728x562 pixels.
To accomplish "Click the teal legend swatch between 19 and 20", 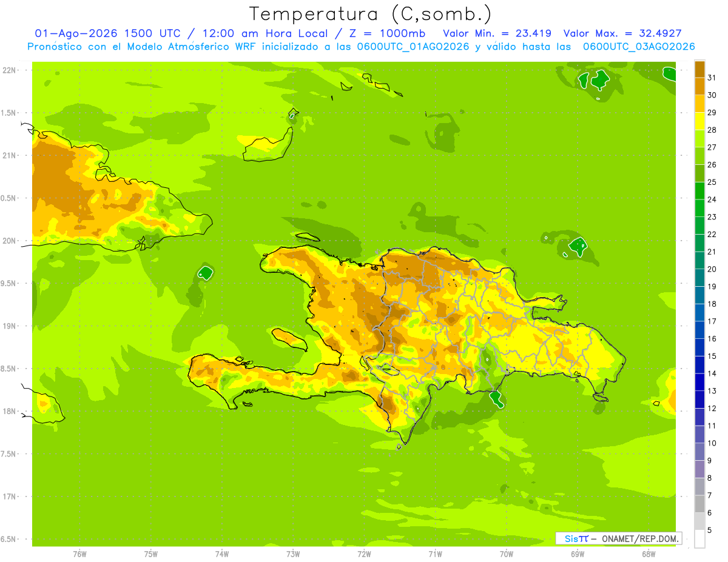I will pos(699,278).
